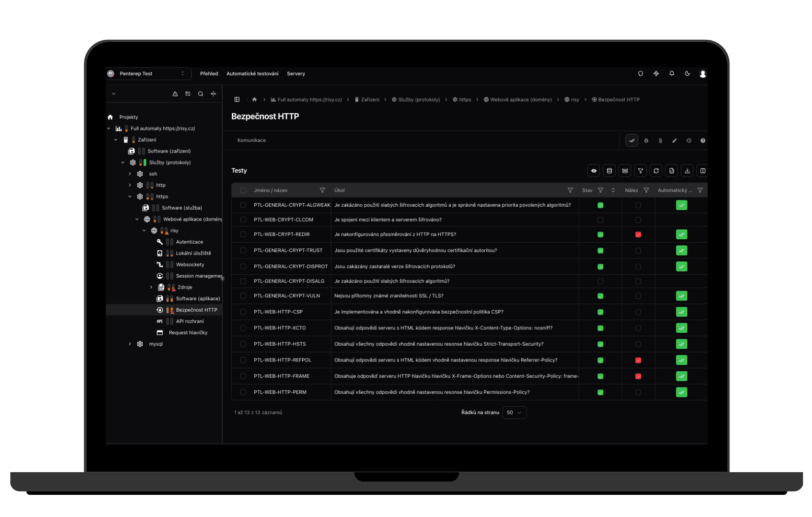Click the download icon above the table
This screenshot has height=517, width=812.
[687, 171]
